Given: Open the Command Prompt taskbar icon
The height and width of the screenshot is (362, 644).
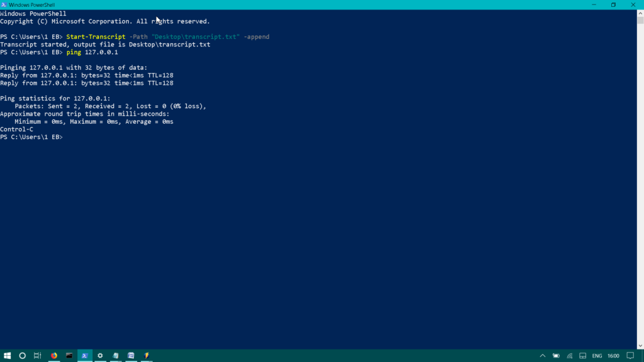Looking at the screenshot, I should click(69, 355).
